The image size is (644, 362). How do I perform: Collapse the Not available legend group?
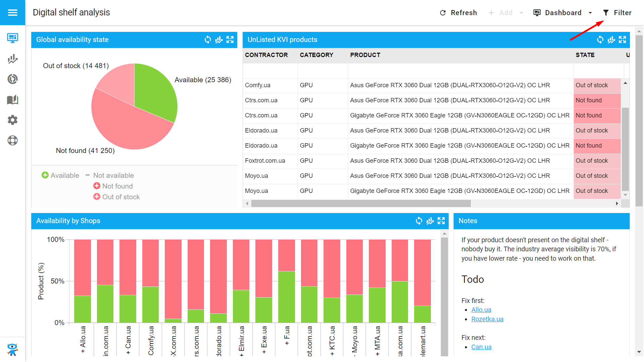[x=88, y=175]
